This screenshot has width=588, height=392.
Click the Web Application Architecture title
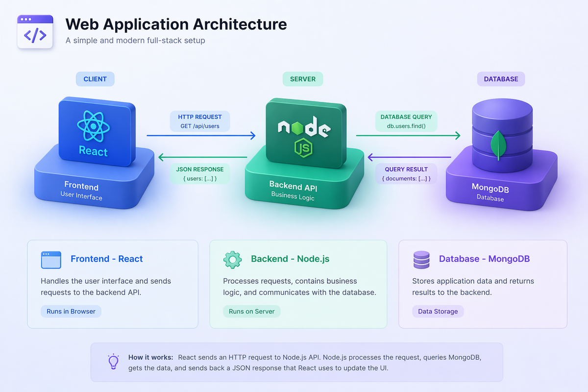176,24
